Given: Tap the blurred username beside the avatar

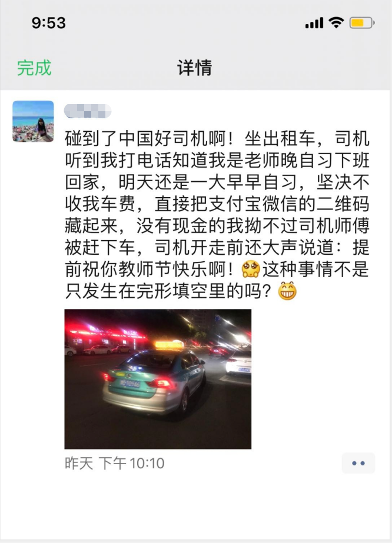Looking at the screenshot, I should (x=88, y=111).
